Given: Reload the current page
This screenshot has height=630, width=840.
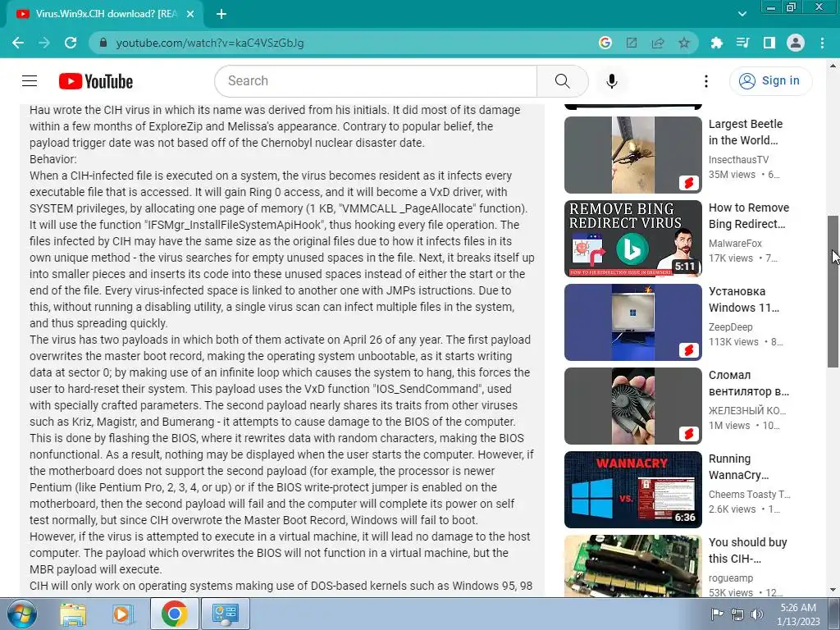Looking at the screenshot, I should pyautogui.click(x=71, y=43).
